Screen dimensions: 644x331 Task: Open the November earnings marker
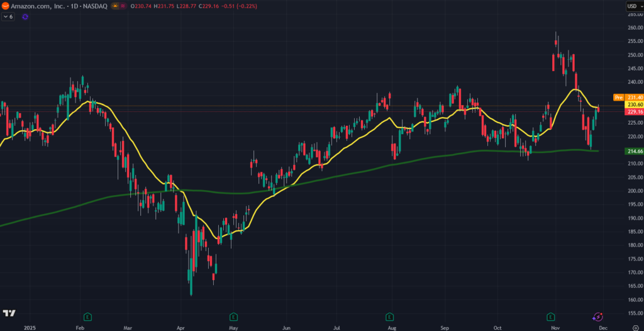pos(552,316)
